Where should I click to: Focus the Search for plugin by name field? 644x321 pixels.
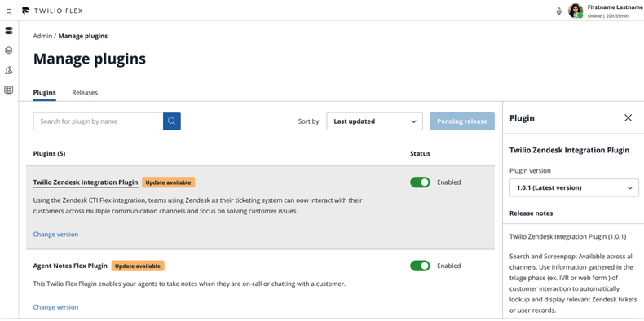(98, 121)
